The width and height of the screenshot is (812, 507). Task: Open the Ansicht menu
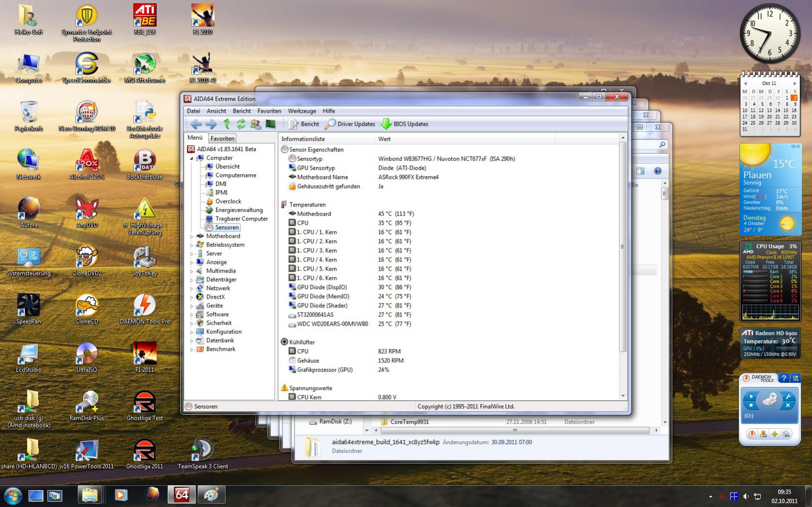tap(217, 111)
